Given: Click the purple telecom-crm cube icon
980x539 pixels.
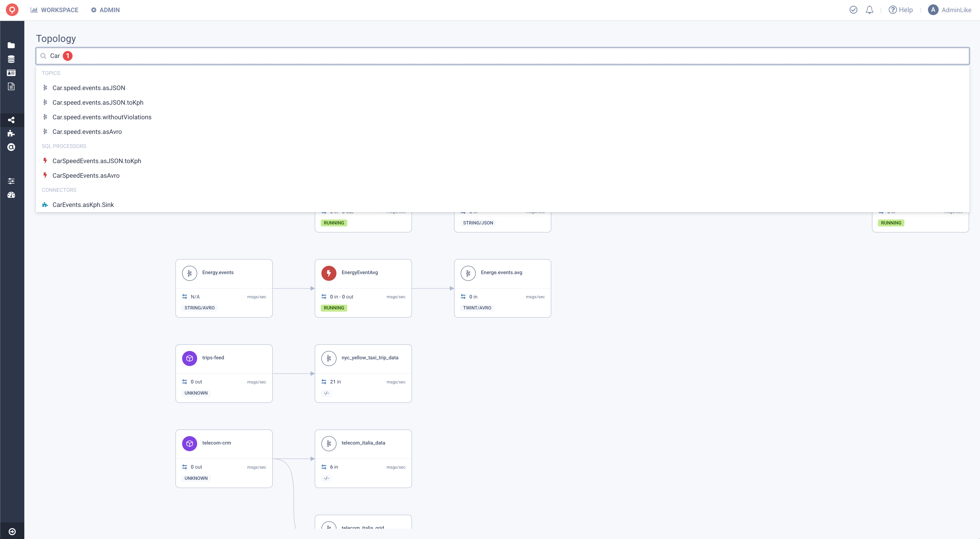Looking at the screenshot, I should 190,444.
